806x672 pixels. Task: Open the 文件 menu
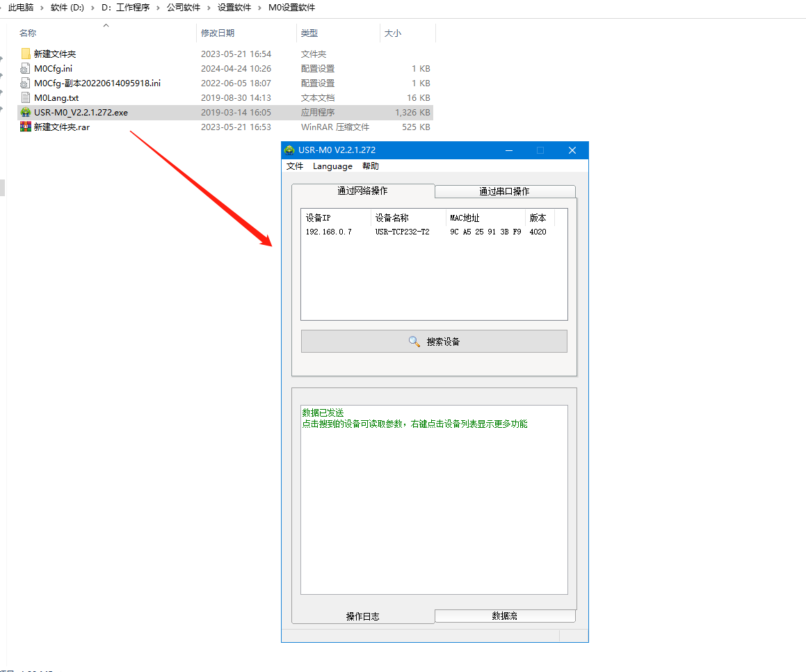295,166
